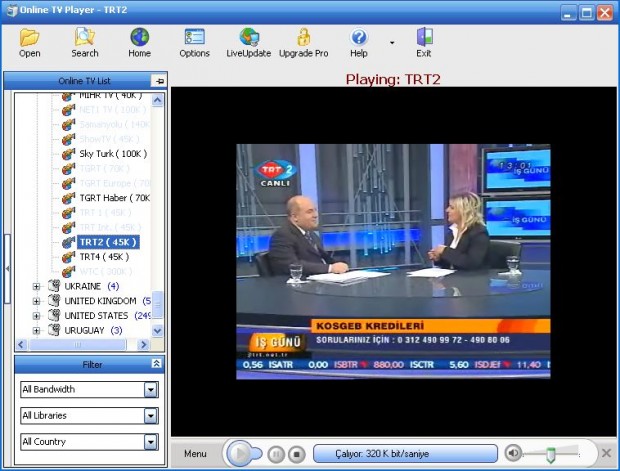Mute audio with the speaker icon

[x=513, y=453]
